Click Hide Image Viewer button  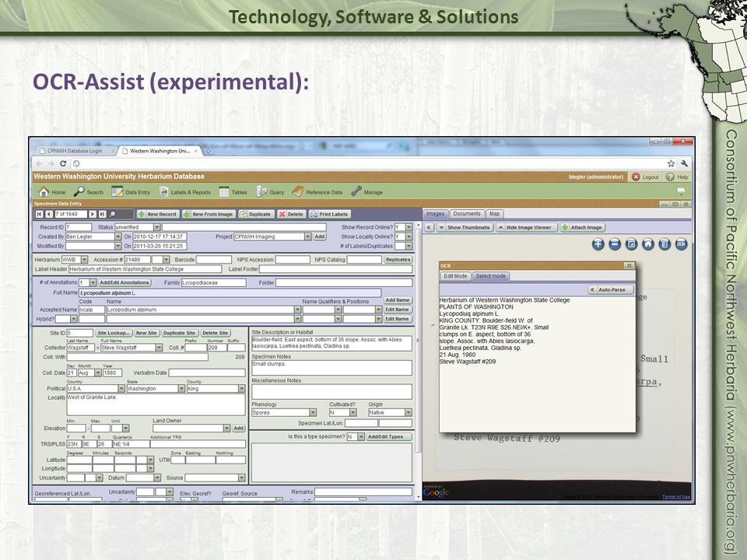tap(525, 228)
